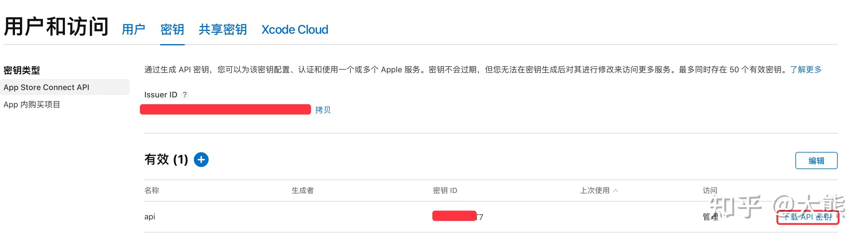Open the Issuer ID help tooltip icon

pyautogui.click(x=185, y=95)
